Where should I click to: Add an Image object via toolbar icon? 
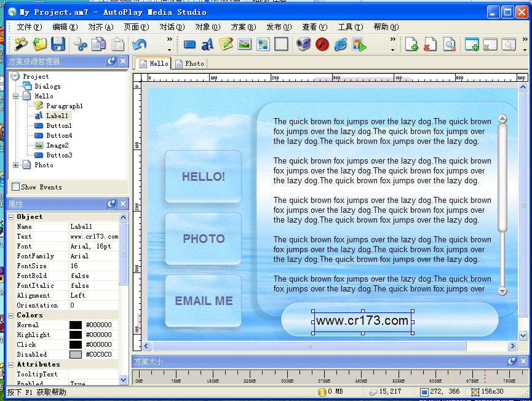(244, 44)
